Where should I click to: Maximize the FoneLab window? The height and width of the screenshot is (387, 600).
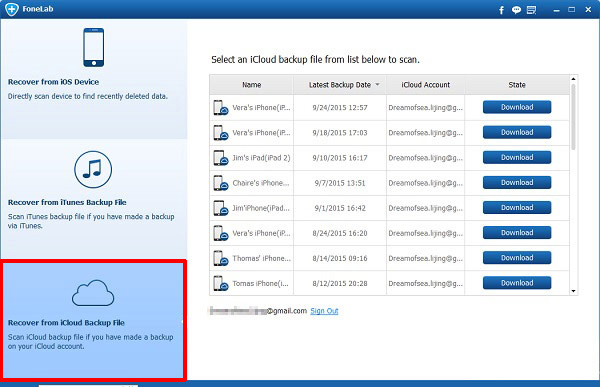572,10
